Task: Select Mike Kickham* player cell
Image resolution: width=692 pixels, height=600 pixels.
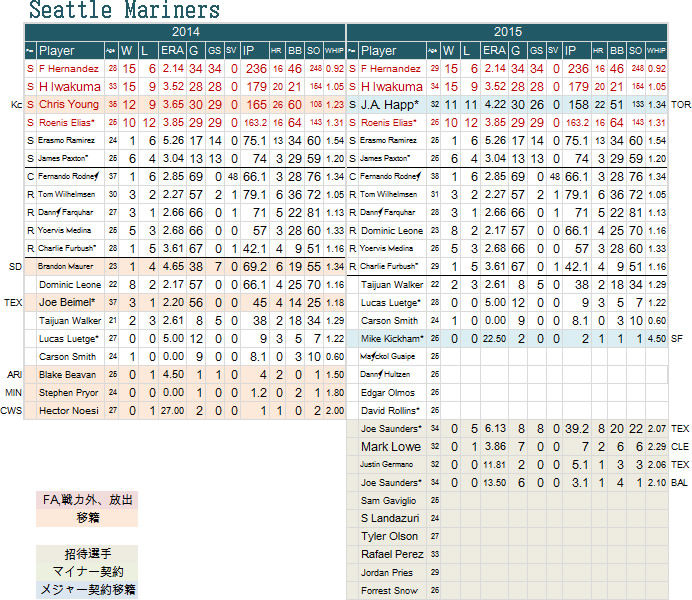Action: click(x=392, y=339)
